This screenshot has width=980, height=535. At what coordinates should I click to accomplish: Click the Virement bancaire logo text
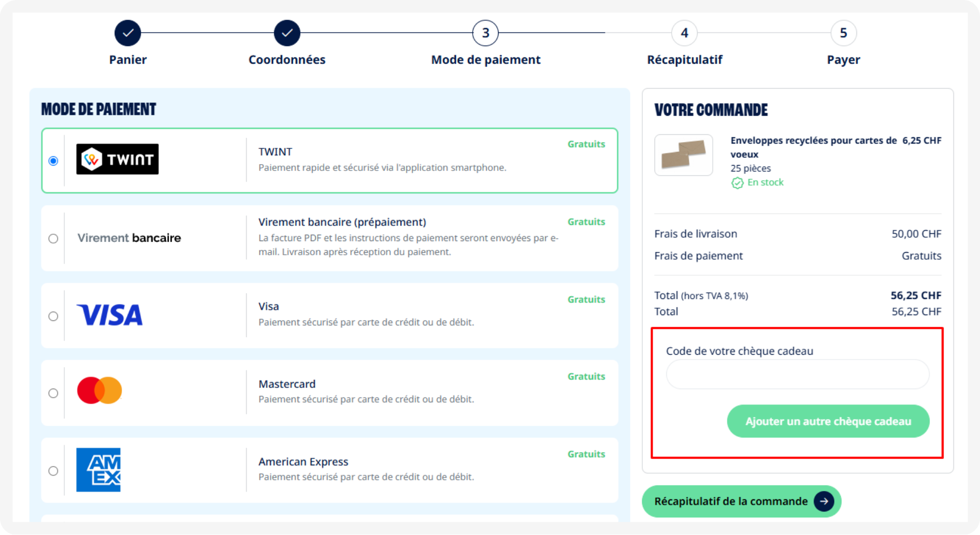pyautogui.click(x=129, y=238)
